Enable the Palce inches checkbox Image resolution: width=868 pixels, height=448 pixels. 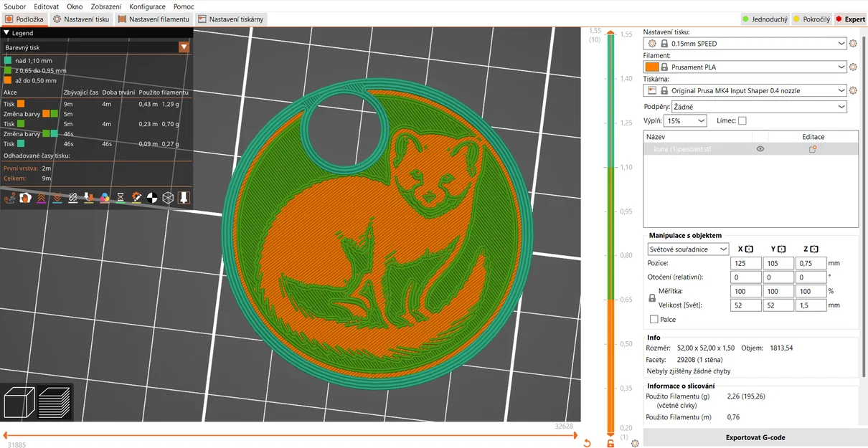pyautogui.click(x=654, y=320)
